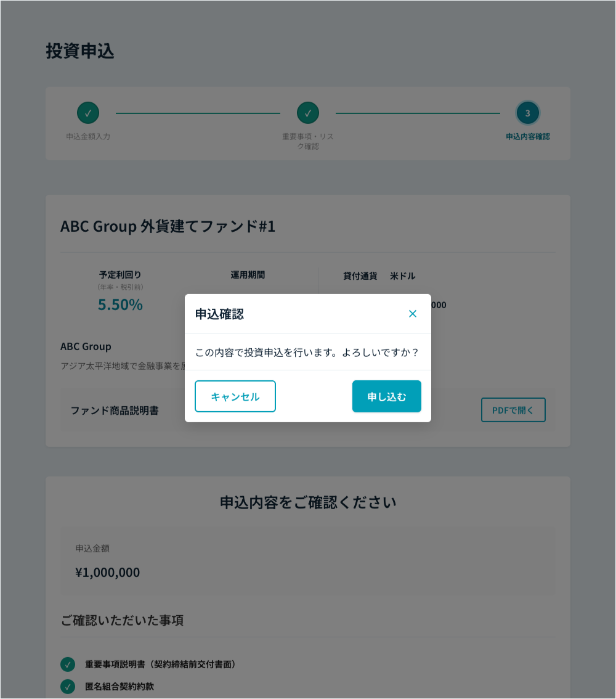The height and width of the screenshot is (699, 616).
Task: Click the 貸付通貨 label
Action: [x=360, y=276]
